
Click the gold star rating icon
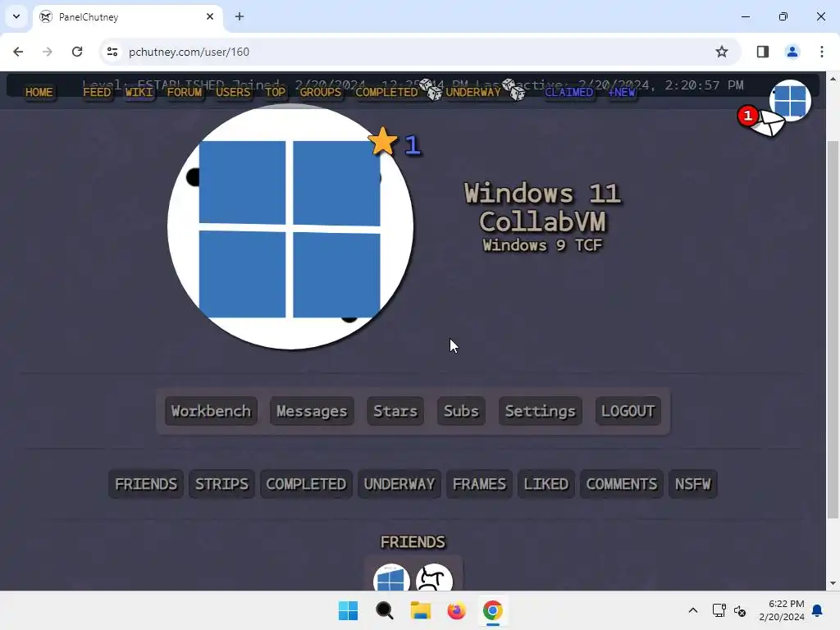click(x=382, y=141)
